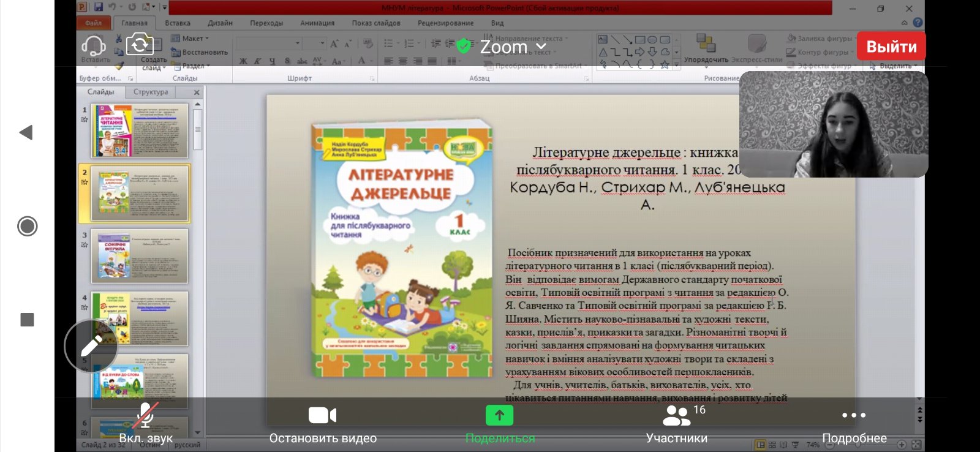
Task: Expand the Zoom meeting title chevron
Action: [541, 47]
